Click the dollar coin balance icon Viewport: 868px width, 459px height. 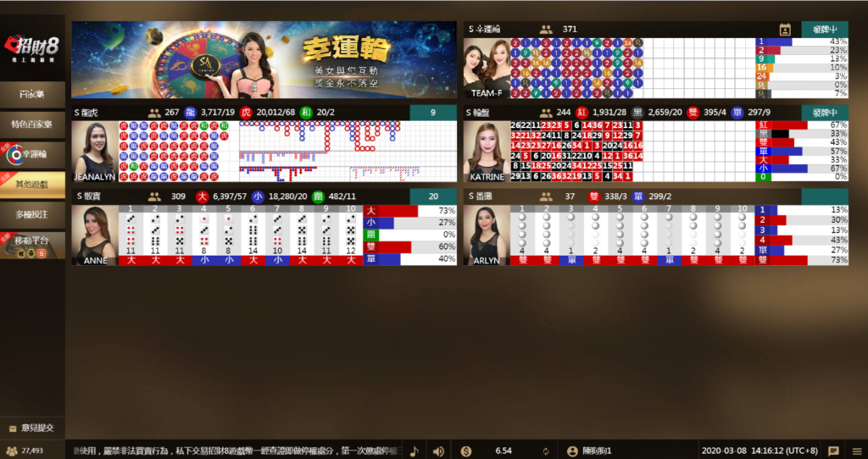pyautogui.click(x=466, y=451)
